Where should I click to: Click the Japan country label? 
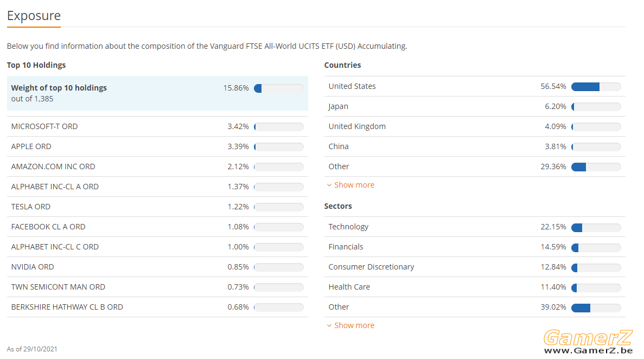pos(339,106)
